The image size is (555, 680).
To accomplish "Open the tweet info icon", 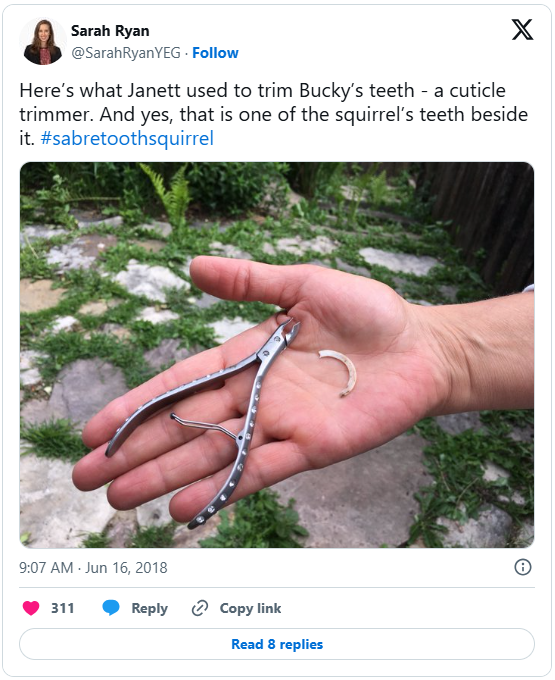I will (x=522, y=567).
